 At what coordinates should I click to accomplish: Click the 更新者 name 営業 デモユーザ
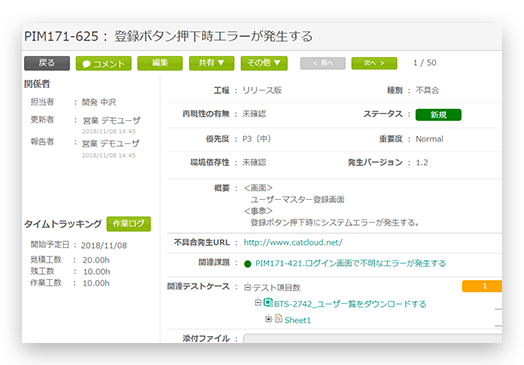[x=112, y=120]
